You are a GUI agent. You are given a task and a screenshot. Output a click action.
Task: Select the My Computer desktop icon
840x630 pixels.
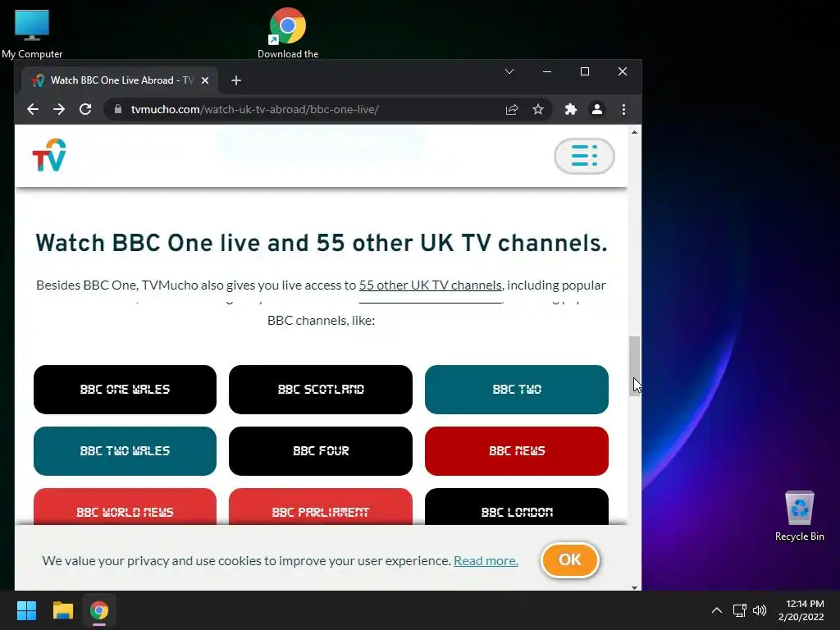[32, 34]
